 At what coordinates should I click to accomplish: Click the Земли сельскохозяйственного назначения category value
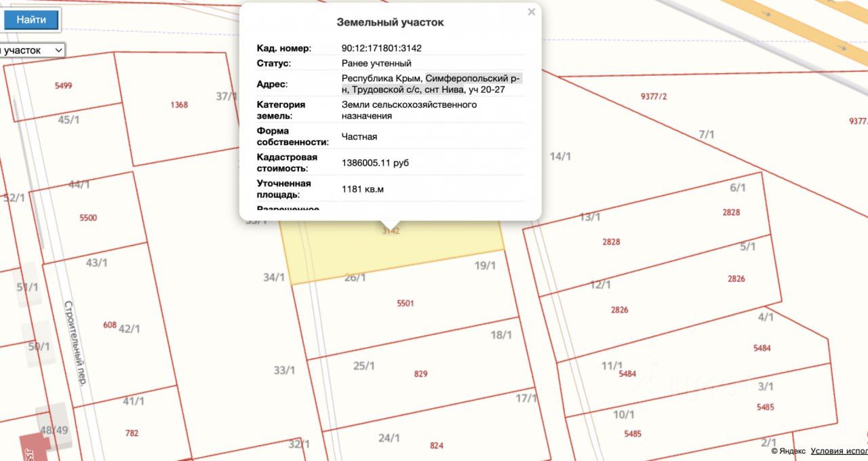coord(409,110)
